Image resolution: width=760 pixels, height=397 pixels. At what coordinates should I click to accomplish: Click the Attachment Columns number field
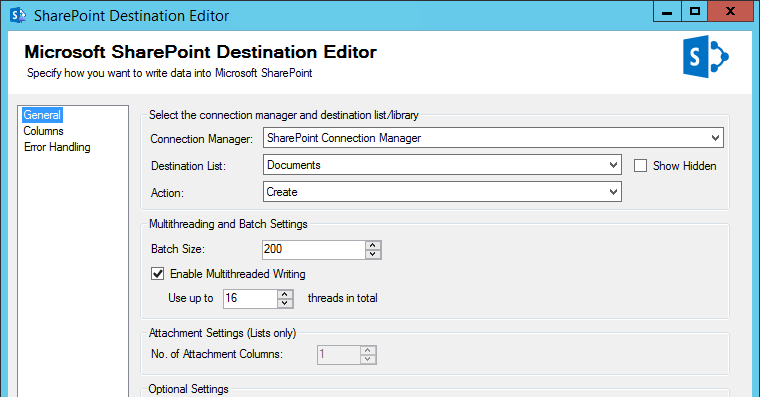pos(339,355)
